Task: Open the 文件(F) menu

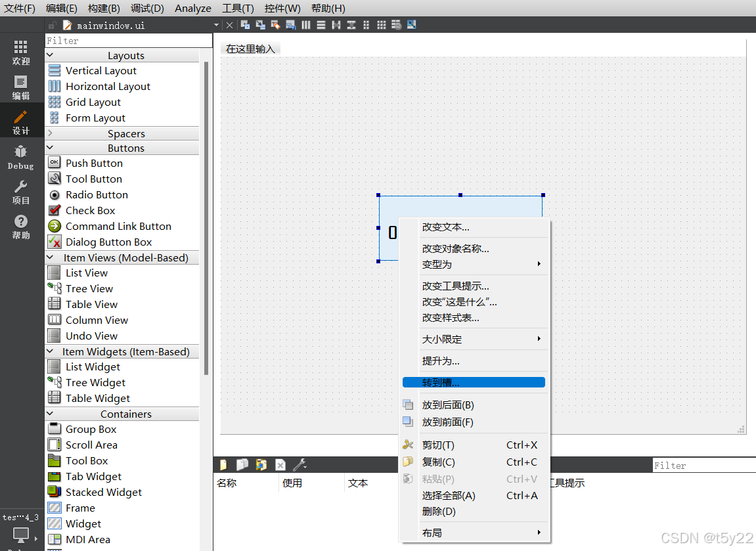Action: pos(20,8)
